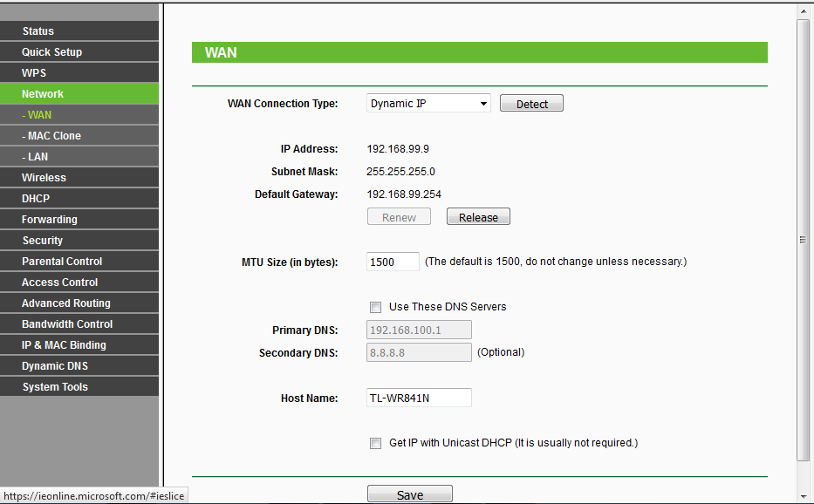The width and height of the screenshot is (814, 504).
Task: Click the Renew button
Action: click(x=399, y=217)
